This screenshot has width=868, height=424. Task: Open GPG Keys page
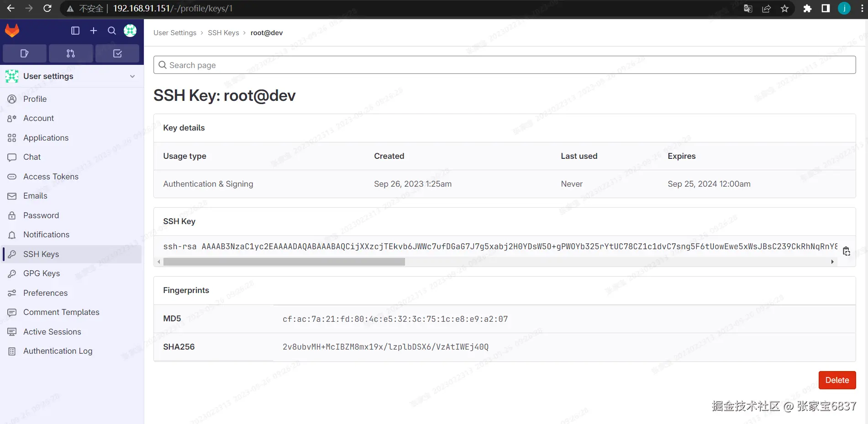(72, 273)
